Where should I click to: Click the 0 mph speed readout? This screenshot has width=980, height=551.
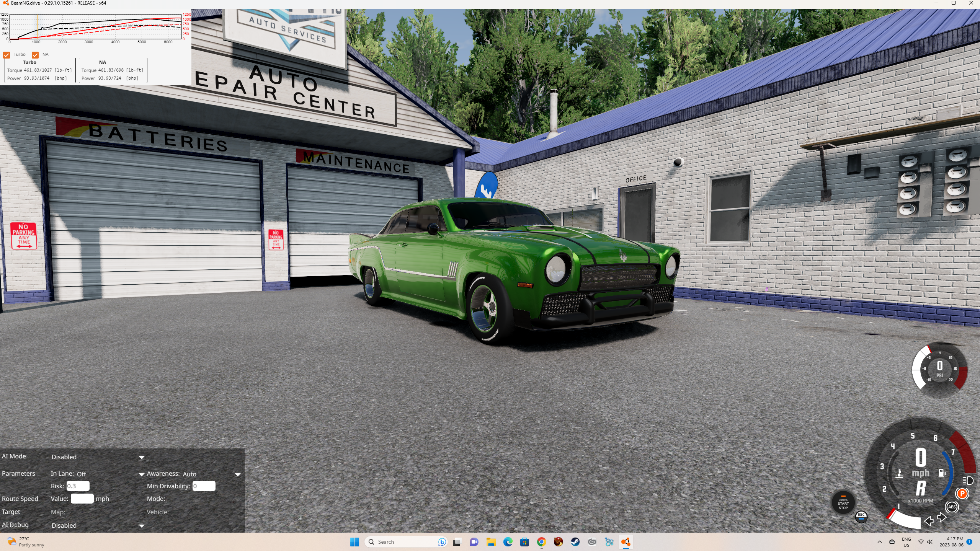pyautogui.click(x=921, y=463)
